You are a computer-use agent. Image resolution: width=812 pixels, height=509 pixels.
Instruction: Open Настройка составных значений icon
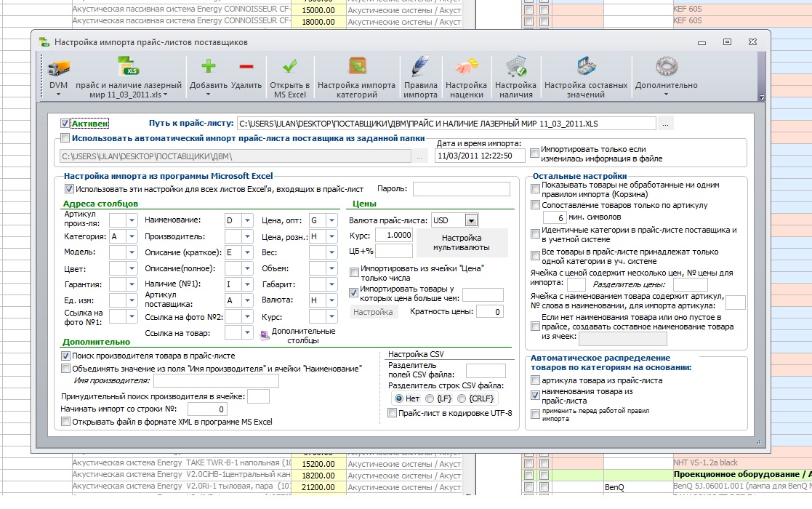point(586,67)
